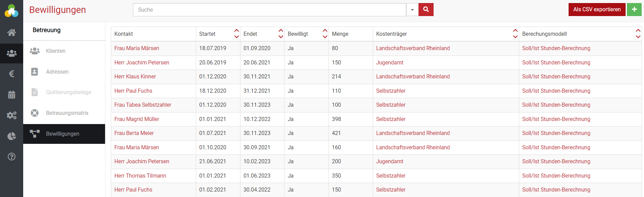Image resolution: width=644 pixels, height=197 pixels.
Task: Click the Bewilligungen diagram icon
Action: tap(35, 134)
